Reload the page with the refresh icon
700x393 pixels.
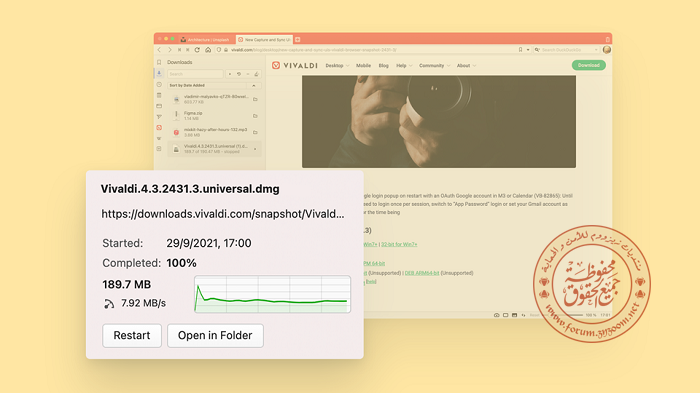(197, 50)
